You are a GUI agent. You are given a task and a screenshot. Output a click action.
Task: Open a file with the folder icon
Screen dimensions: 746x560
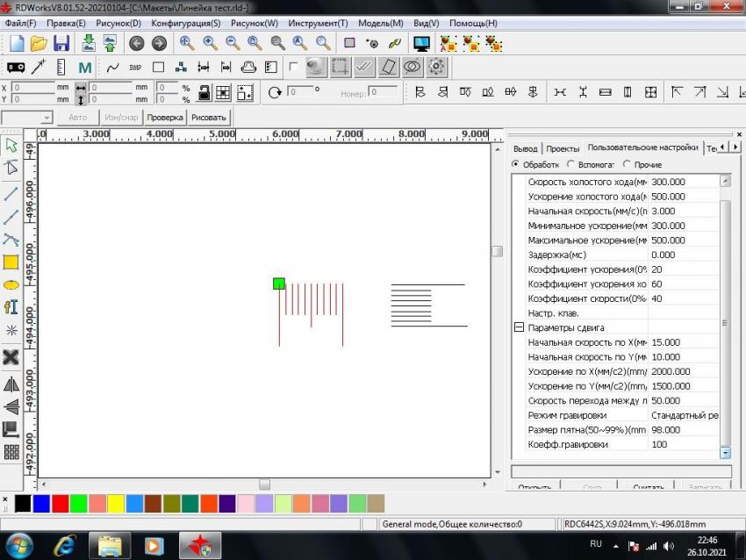(x=39, y=43)
